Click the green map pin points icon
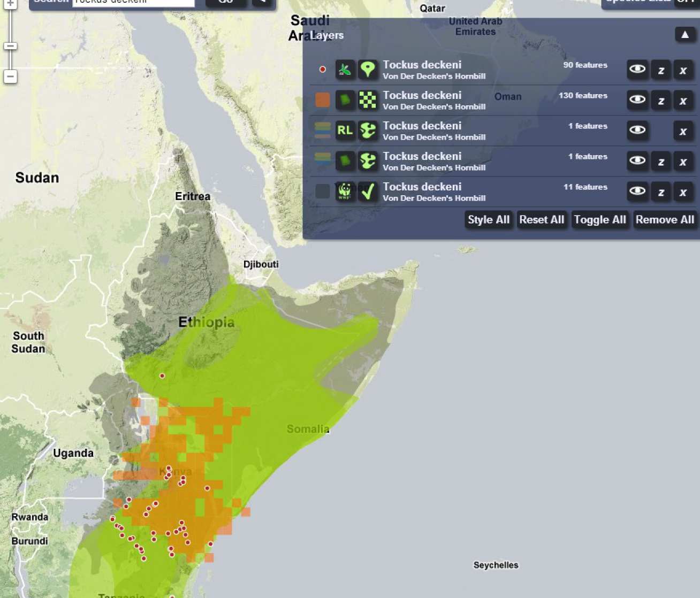The height and width of the screenshot is (598, 700). [368, 70]
